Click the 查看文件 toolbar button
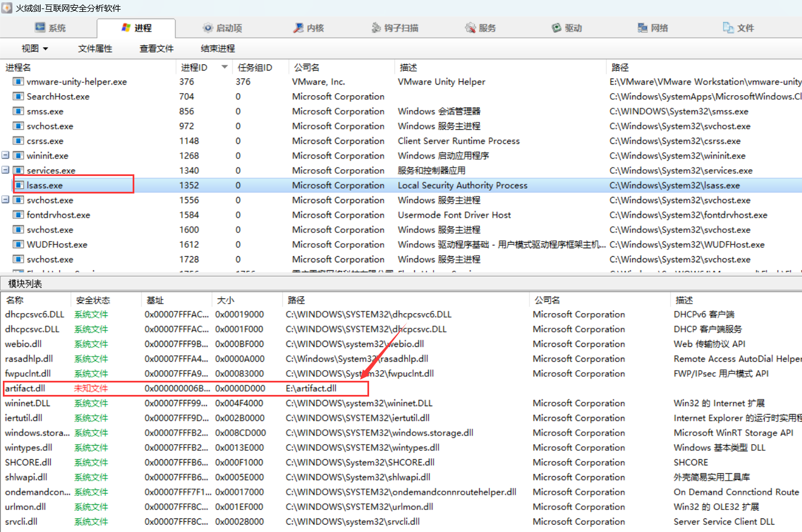The width and height of the screenshot is (802, 532). pos(156,49)
